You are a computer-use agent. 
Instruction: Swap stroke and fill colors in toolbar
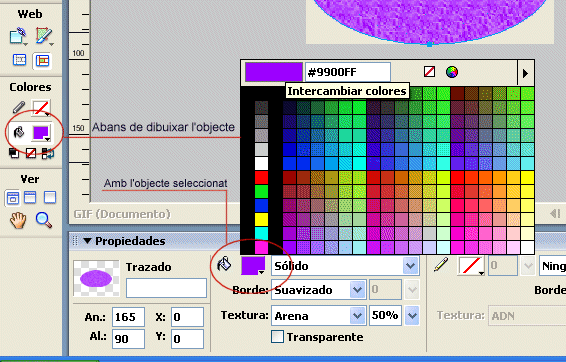click(47, 153)
